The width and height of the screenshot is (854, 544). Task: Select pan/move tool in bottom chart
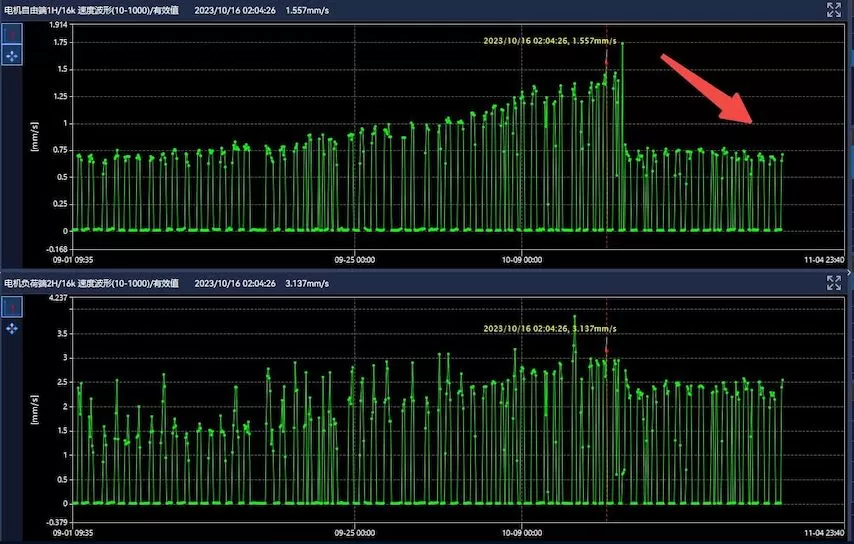(12, 328)
